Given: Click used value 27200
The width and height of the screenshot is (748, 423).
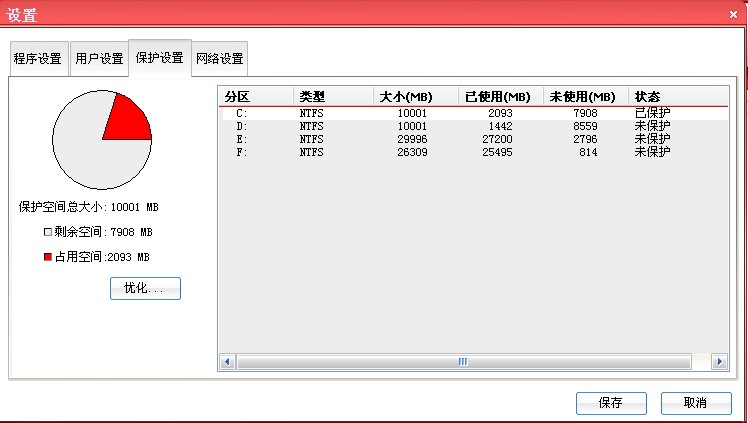Looking at the screenshot, I should pyautogui.click(x=497, y=139).
